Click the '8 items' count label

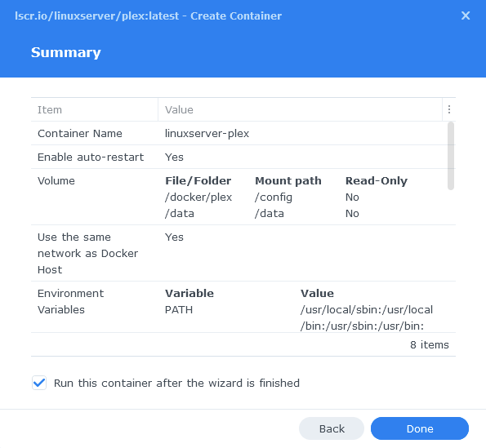coord(430,345)
